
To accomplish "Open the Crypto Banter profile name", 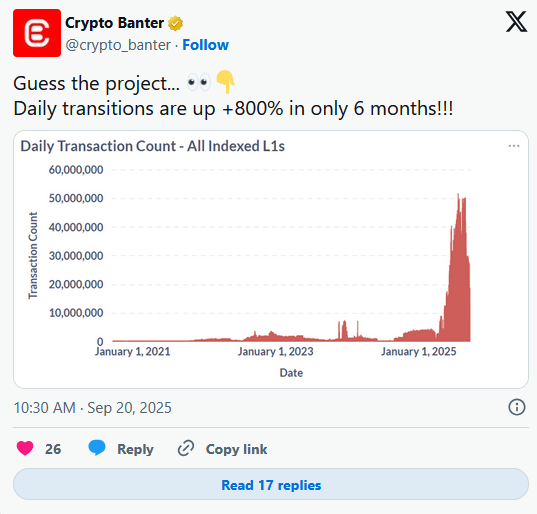I will (114, 23).
